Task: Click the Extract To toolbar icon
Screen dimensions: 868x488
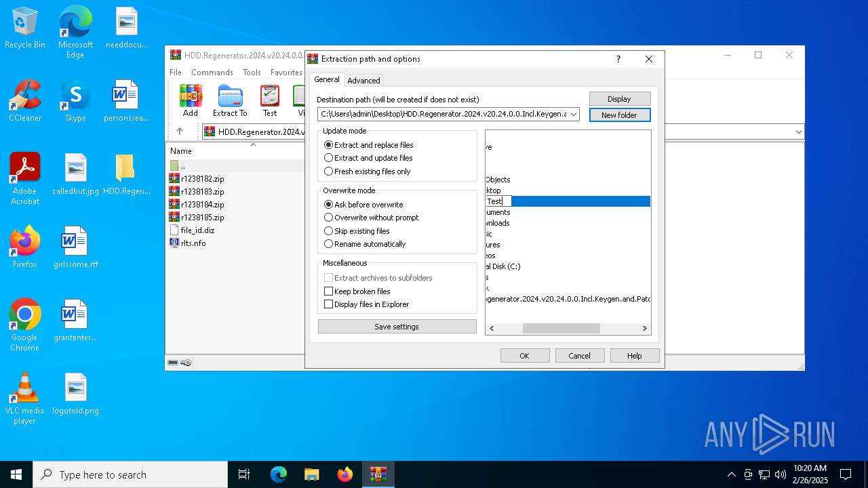Action: [230, 100]
